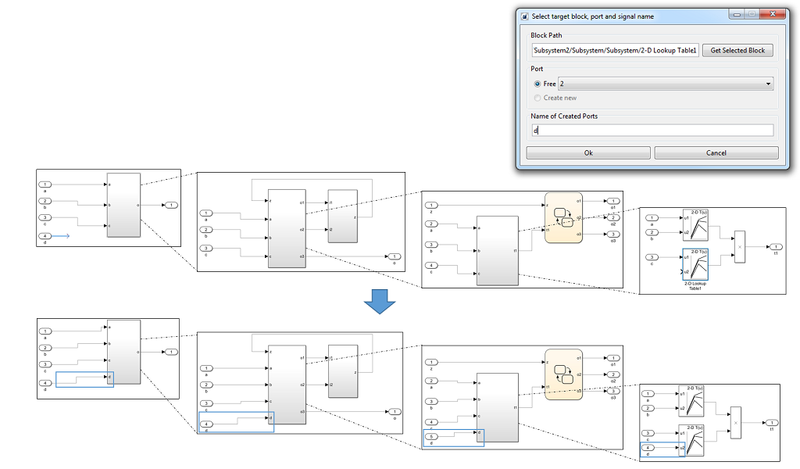Select the subsystem block in top-left diagram
The height and width of the screenshot is (469, 800).
[123, 205]
